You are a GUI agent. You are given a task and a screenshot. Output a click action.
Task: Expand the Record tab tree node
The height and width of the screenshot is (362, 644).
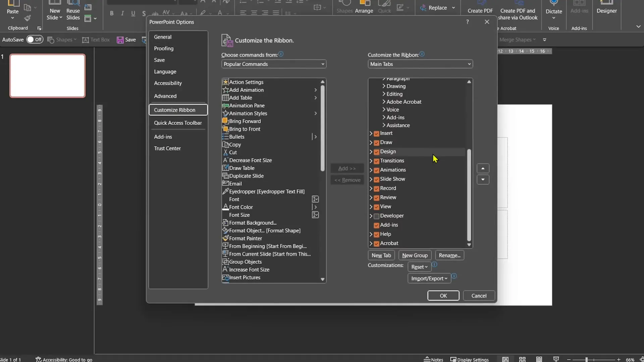coord(371,188)
